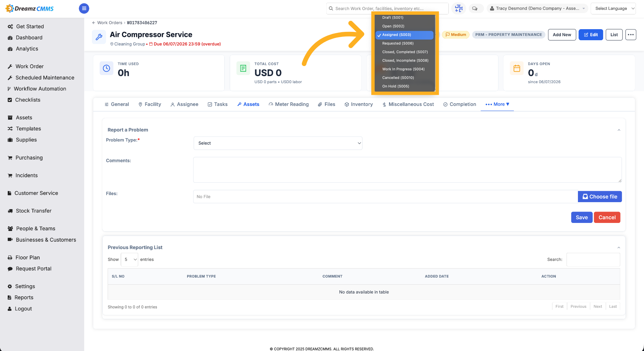
Task: Click the calendar icon in Days Open card
Action: click(517, 68)
